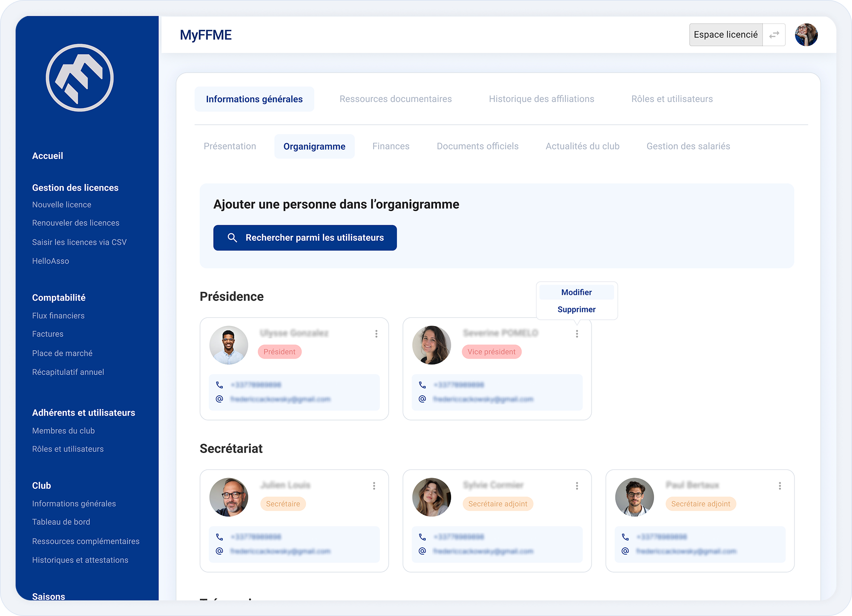The height and width of the screenshot is (616, 852).
Task: Click Rechercher parmi les utilisateurs button
Action: (305, 238)
